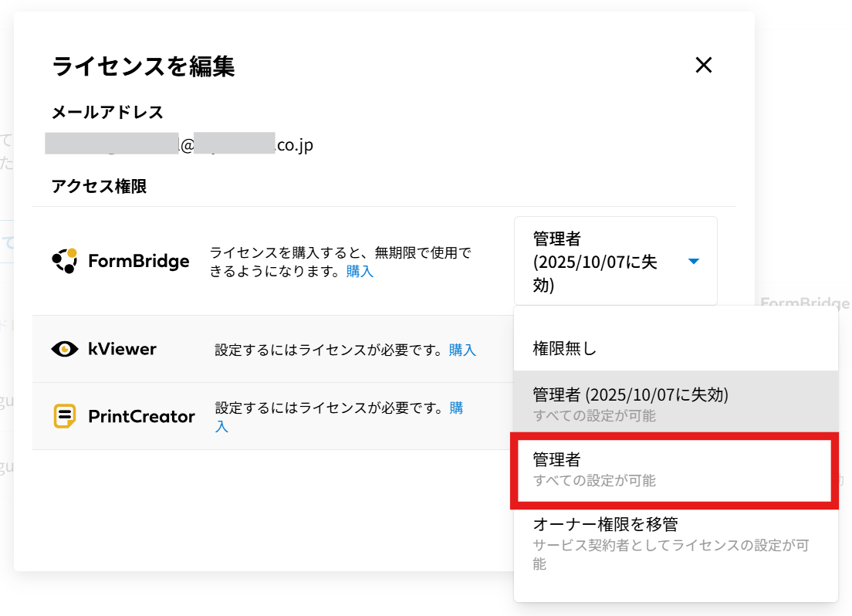Choose 管理者 (2025/10/07に失効) in the list
Viewport: 852px width, 616px height.
pyautogui.click(x=631, y=394)
